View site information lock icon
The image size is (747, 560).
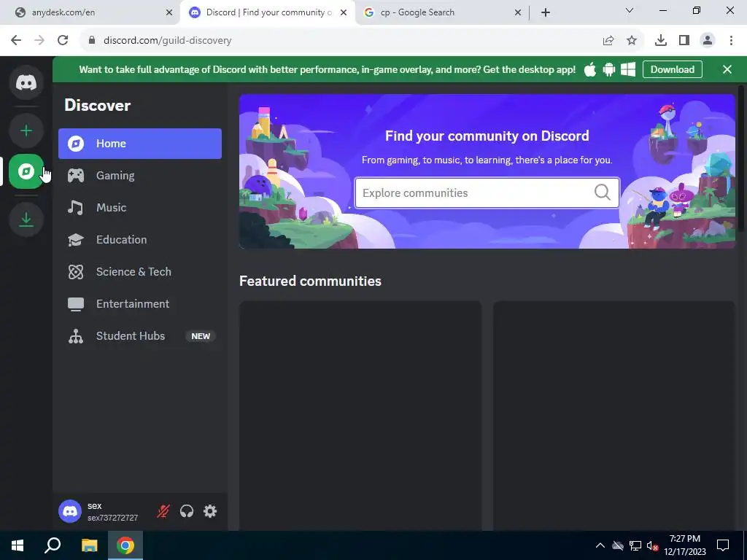point(92,41)
